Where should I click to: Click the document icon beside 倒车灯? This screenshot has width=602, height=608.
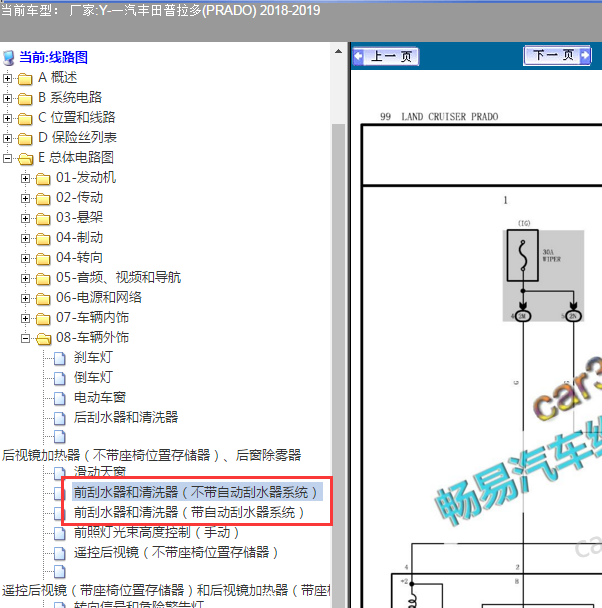pos(60,378)
